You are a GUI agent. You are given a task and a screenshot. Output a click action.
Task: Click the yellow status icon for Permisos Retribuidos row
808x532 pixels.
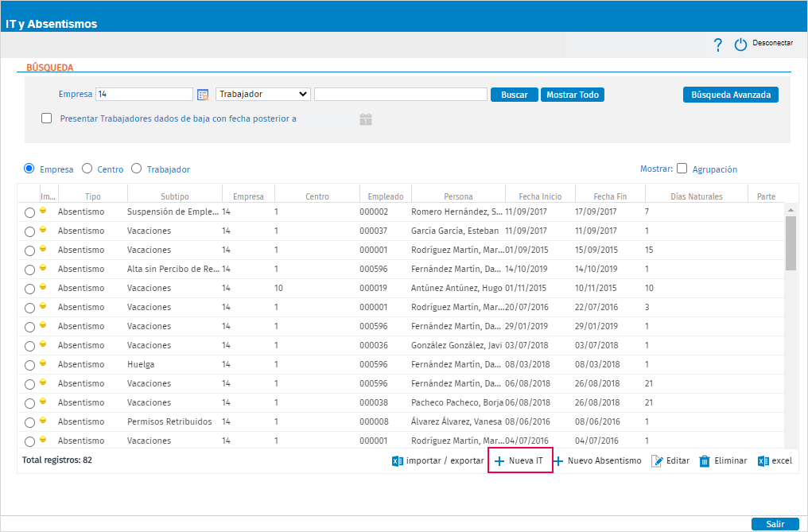pos(43,420)
